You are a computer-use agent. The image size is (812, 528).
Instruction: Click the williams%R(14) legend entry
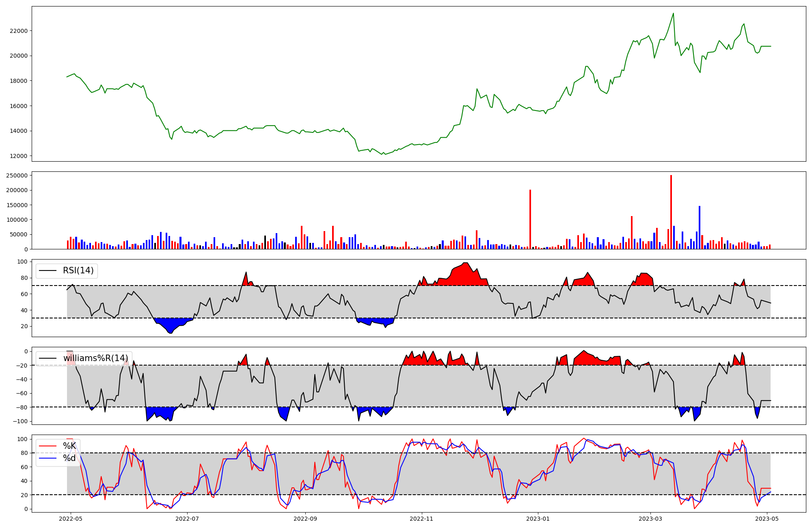coord(95,358)
